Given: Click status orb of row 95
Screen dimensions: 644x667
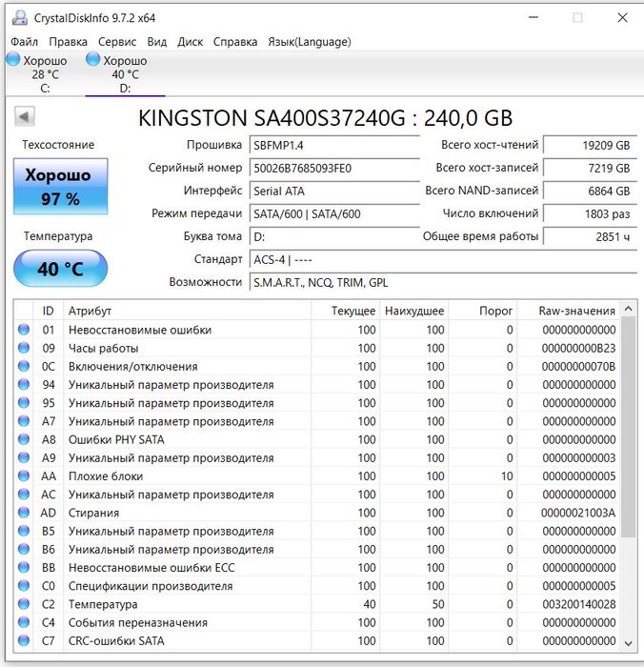Looking at the screenshot, I should [24, 402].
